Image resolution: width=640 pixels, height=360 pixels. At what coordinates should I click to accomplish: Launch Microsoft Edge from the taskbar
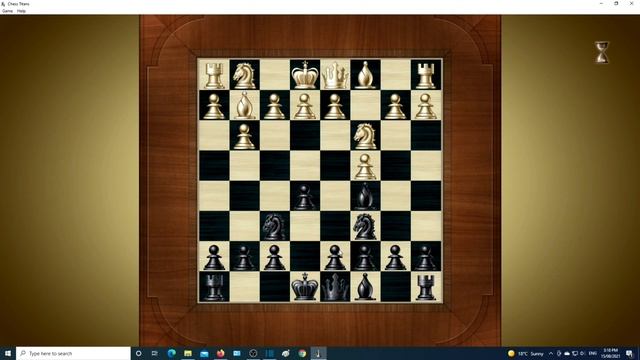(x=171, y=353)
